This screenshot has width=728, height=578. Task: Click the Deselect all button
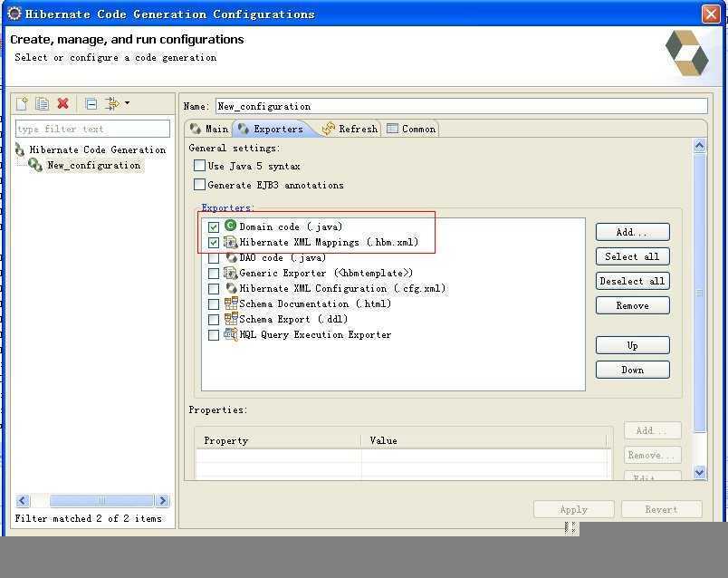[x=632, y=281]
